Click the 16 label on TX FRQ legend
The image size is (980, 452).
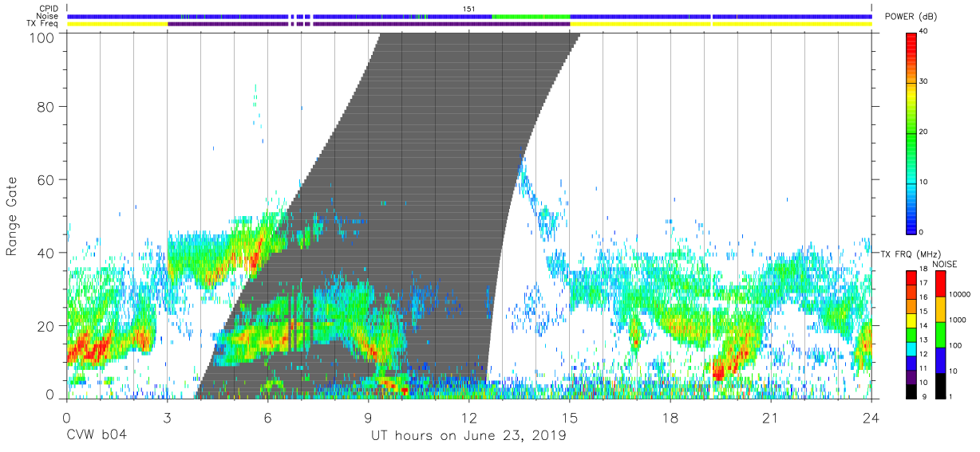[924, 297]
